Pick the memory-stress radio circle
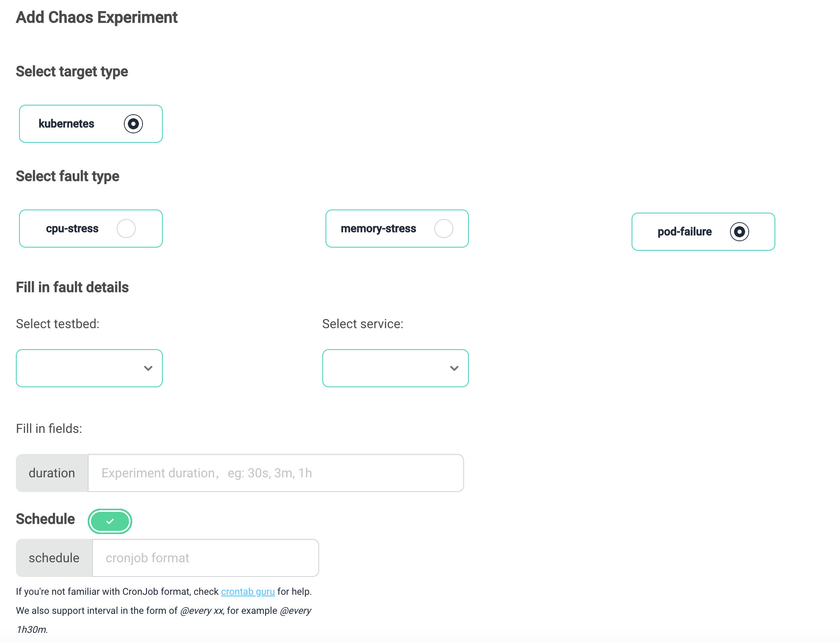Image resolution: width=840 pixels, height=642 pixels. [x=443, y=229]
